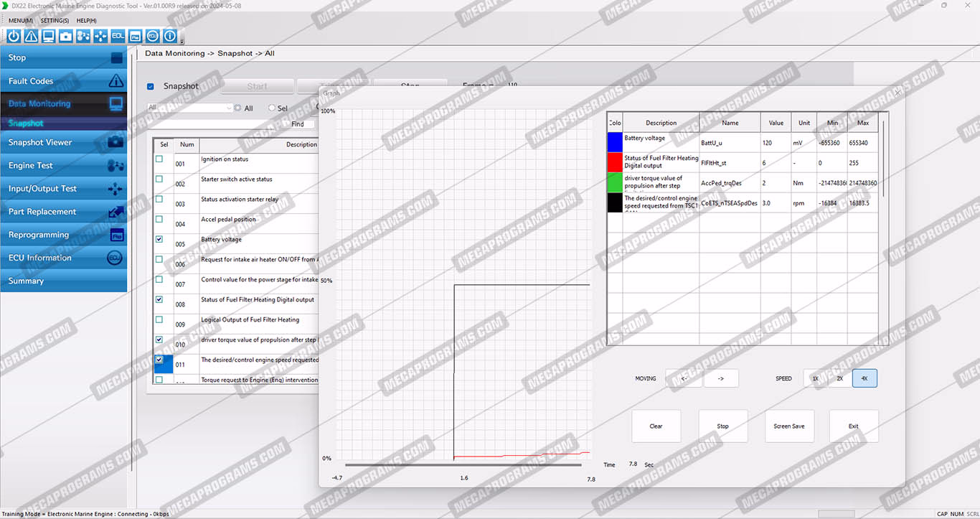The image size is (980, 519).
Task: Open the MENU(M) menu
Action: 21,21
